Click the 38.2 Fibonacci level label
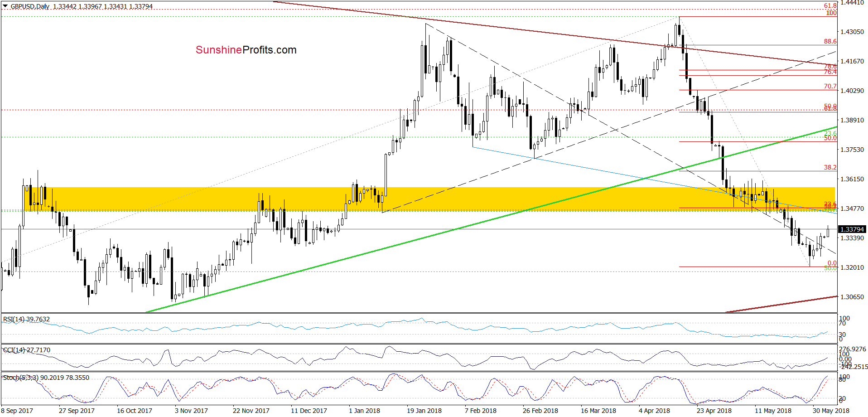The width and height of the screenshot is (868, 417). pos(830,167)
